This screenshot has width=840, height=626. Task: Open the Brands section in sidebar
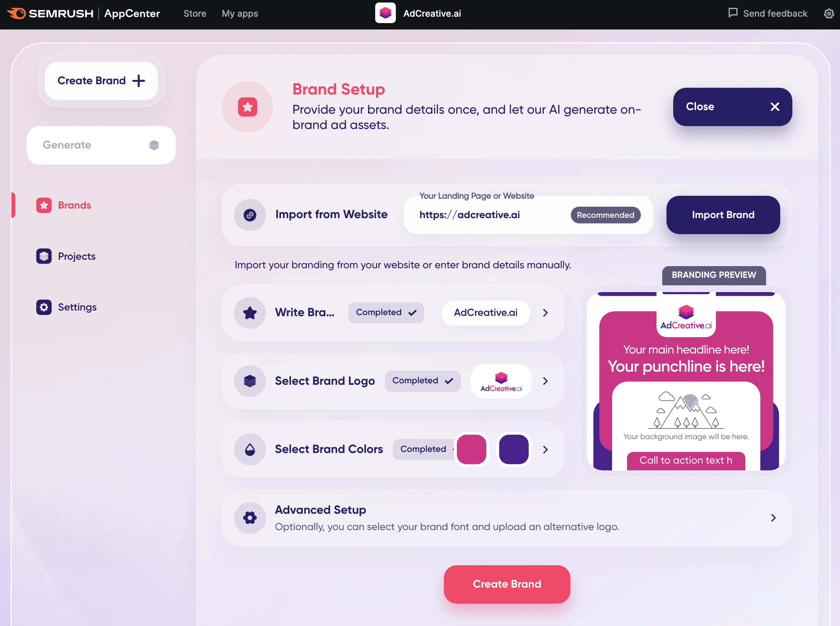click(x=74, y=205)
